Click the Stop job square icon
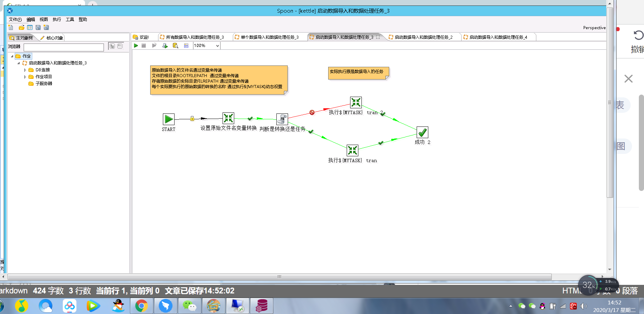This screenshot has height=314, width=644. [144, 46]
